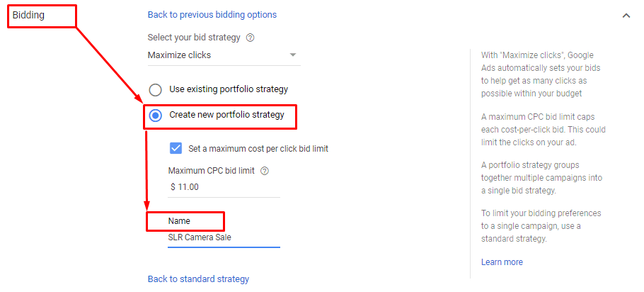Click the Name field label
The image size is (644, 292).
point(179,221)
